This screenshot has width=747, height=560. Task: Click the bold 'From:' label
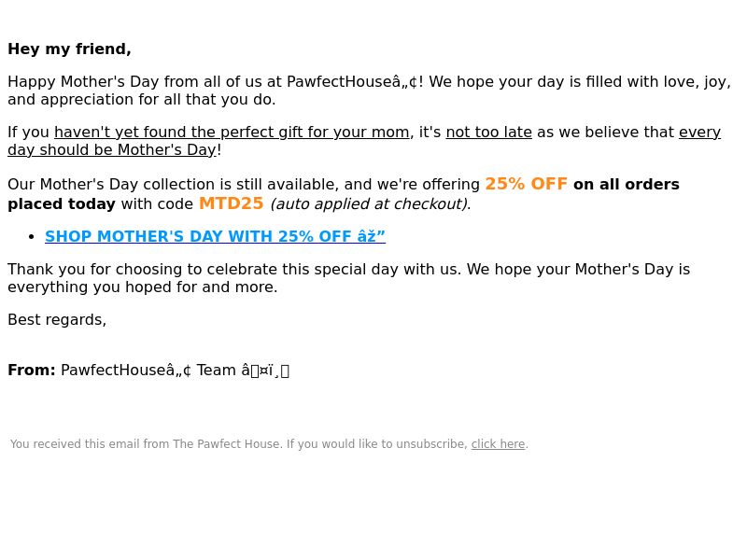[x=32, y=370]
